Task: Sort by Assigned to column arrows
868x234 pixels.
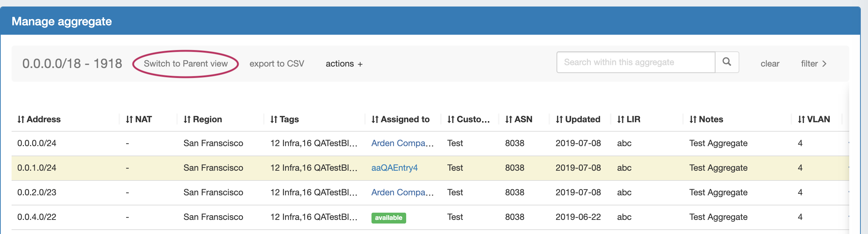Action: coord(375,119)
